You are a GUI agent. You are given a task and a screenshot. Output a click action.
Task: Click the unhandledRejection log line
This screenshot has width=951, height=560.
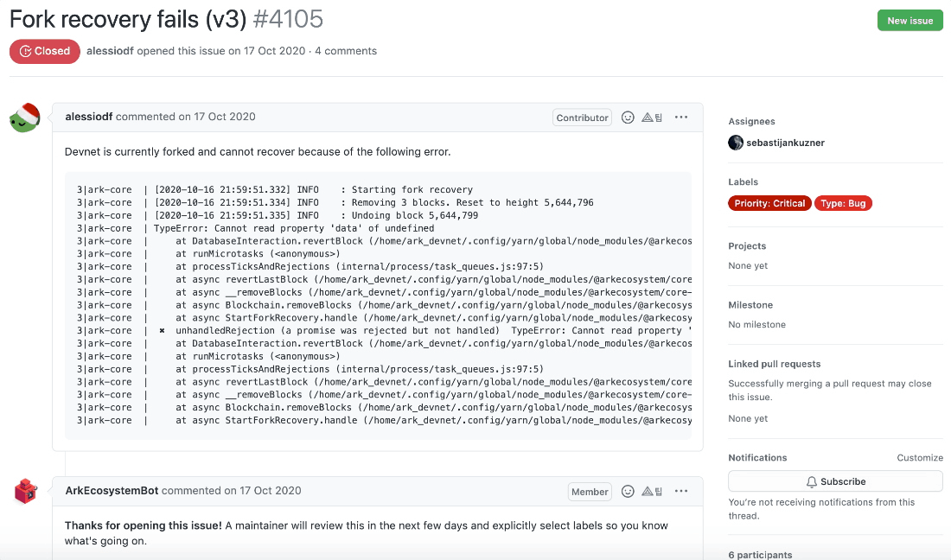pyautogui.click(x=384, y=330)
